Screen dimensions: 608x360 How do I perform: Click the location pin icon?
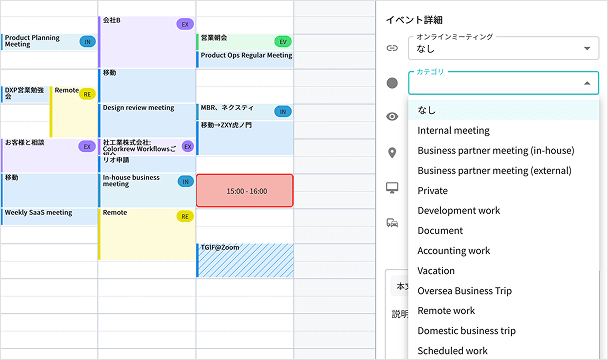(x=392, y=153)
